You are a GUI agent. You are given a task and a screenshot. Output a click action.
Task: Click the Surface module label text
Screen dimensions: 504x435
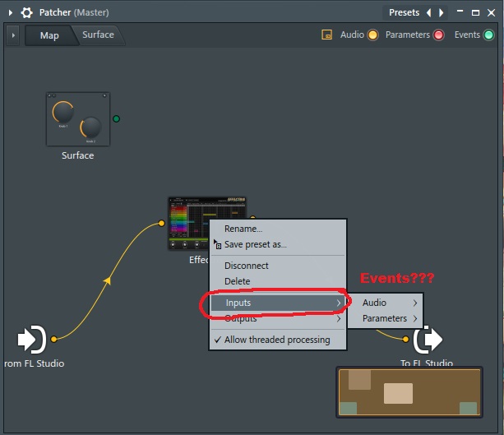pyautogui.click(x=78, y=155)
